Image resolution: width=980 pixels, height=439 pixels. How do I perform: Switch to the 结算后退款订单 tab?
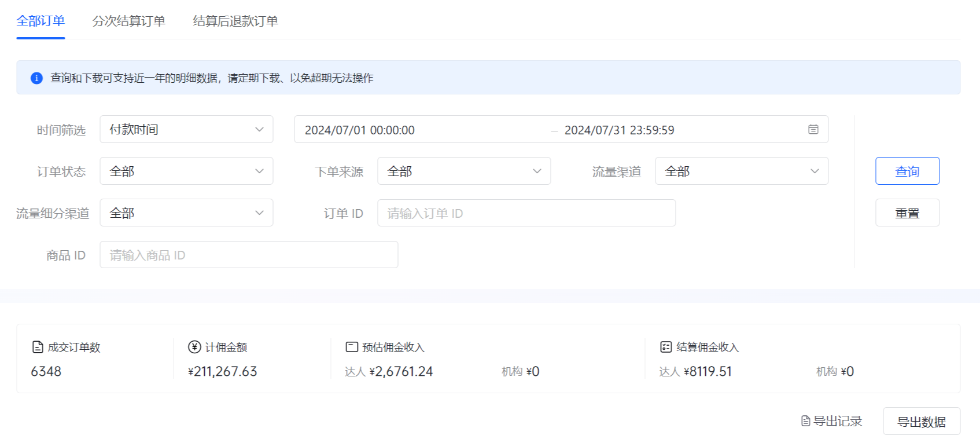click(x=235, y=21)
